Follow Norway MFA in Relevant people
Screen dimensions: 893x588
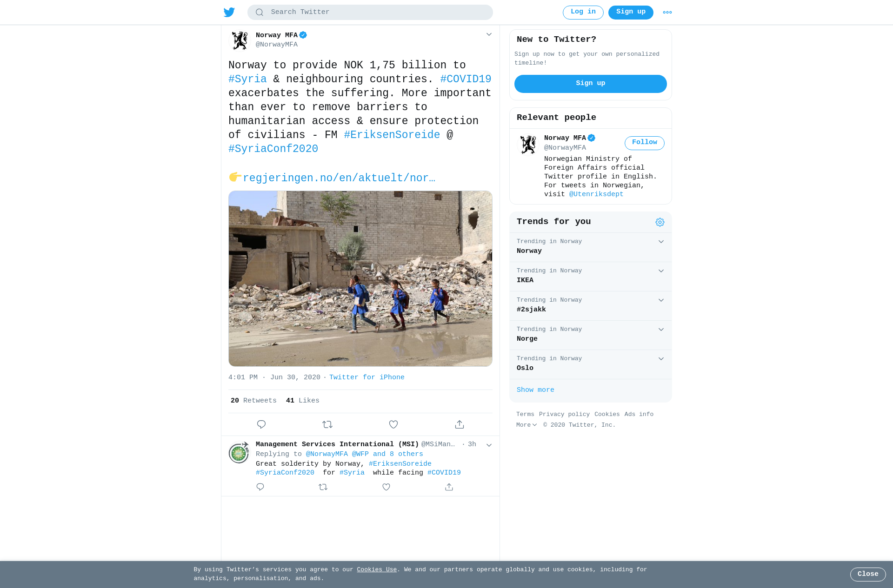645,143
